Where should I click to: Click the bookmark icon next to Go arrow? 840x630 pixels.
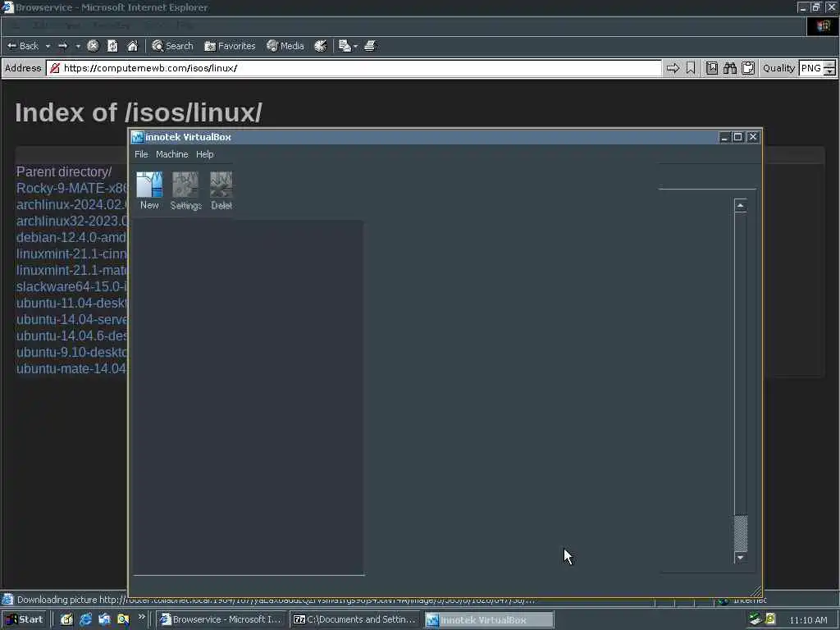pos(691,68)
